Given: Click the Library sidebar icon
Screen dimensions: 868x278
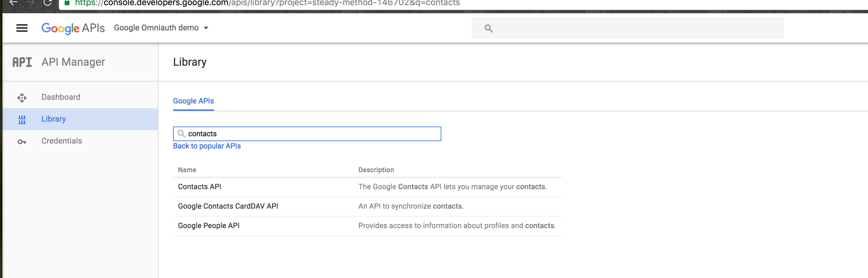Looking at the screenshot, I should [x=22, y=120].
